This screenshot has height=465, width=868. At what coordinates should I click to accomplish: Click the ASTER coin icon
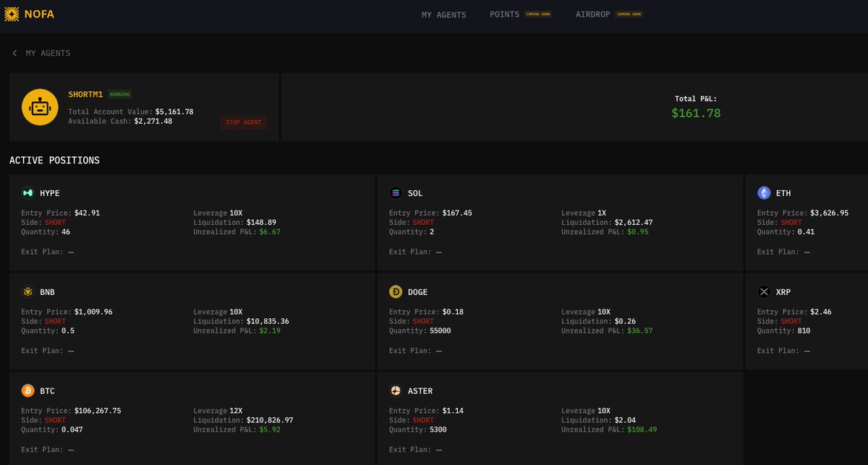click(396, 391)
